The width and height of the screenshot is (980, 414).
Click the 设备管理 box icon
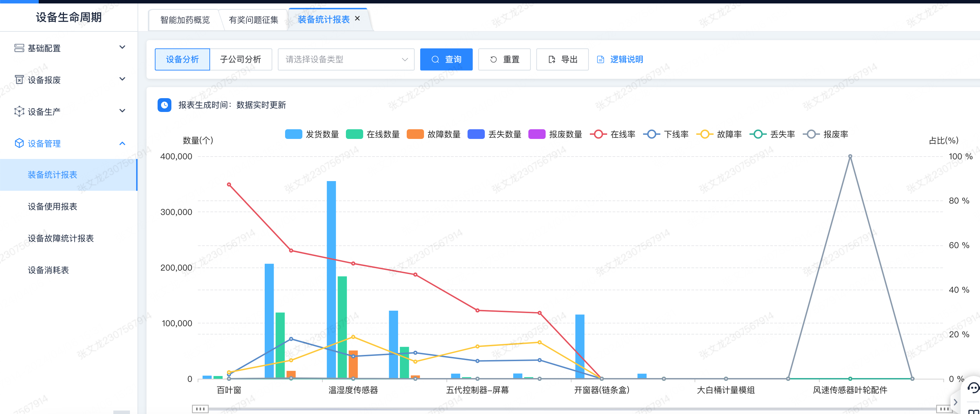pos(19,143)
